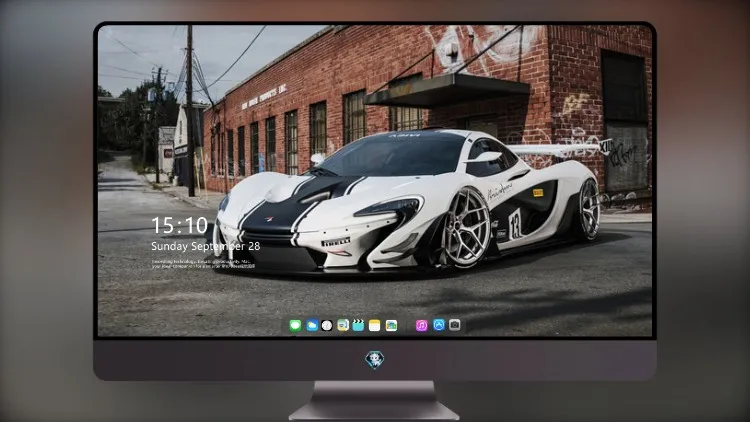750x422 pixels.
Task: Open the teal clapperboard video app icon
Action: 358,325
